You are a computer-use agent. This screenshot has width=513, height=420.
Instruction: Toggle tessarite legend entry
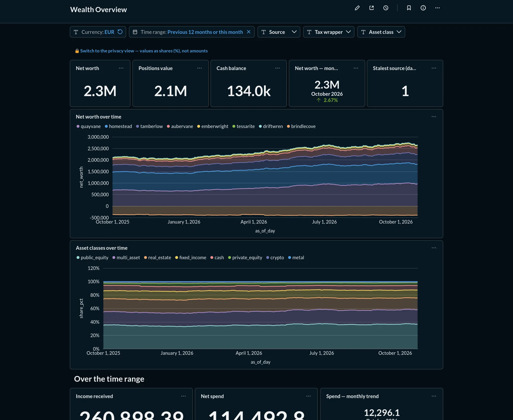coord(243,126)
